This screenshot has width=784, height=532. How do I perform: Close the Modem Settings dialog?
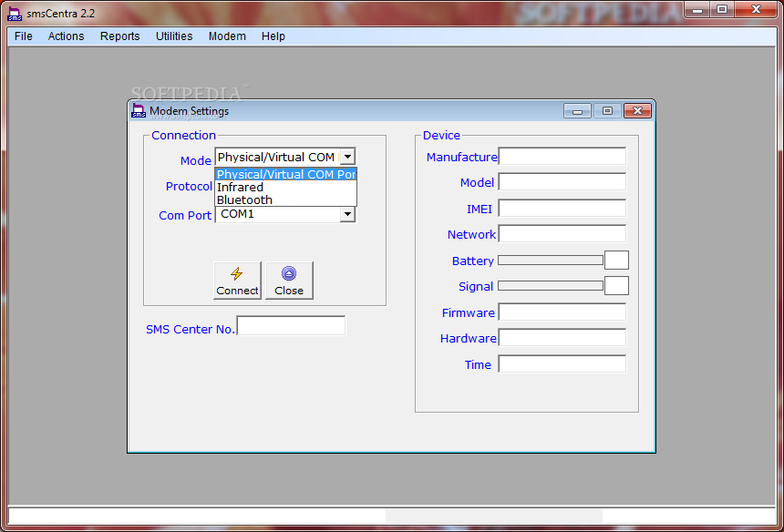click(x=637, y=111)
